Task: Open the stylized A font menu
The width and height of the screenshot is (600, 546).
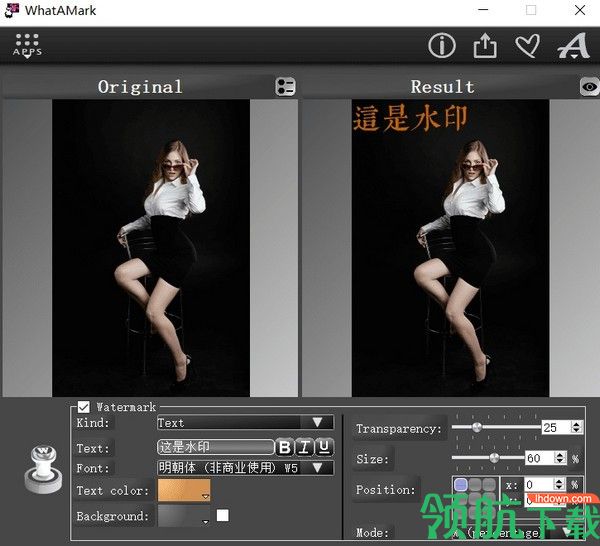Action: pos(573,46)
